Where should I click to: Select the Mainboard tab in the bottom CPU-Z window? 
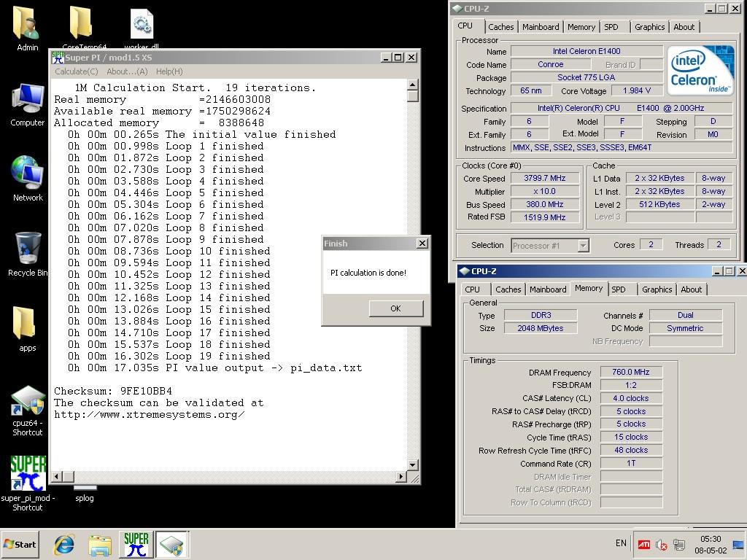(548, 289)
